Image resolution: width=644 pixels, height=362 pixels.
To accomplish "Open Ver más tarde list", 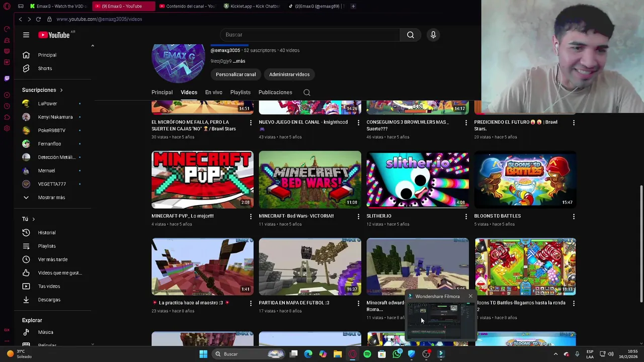I will click(x=53, y=259).
